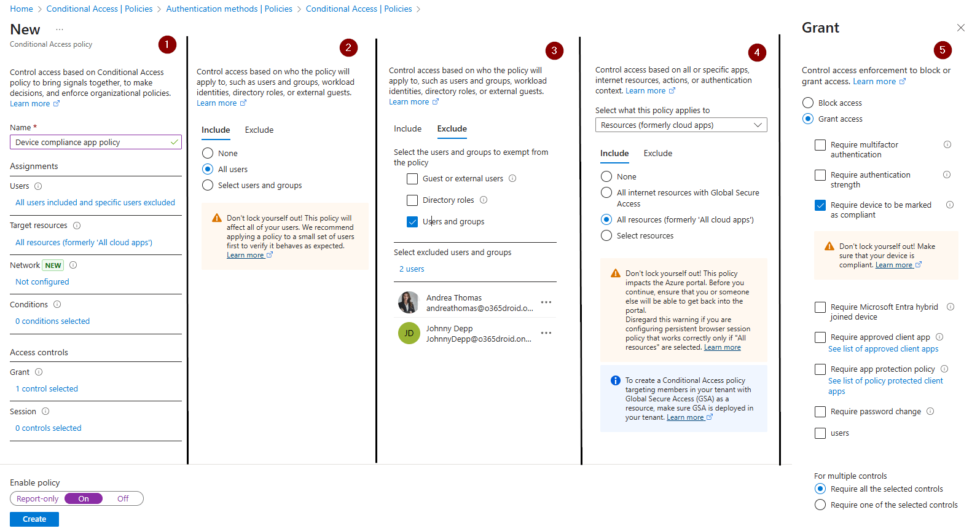The height and width of the screenshot is (531, 980).
Task: Switch to Include tab above excluded users
Action: coord(407,129)
